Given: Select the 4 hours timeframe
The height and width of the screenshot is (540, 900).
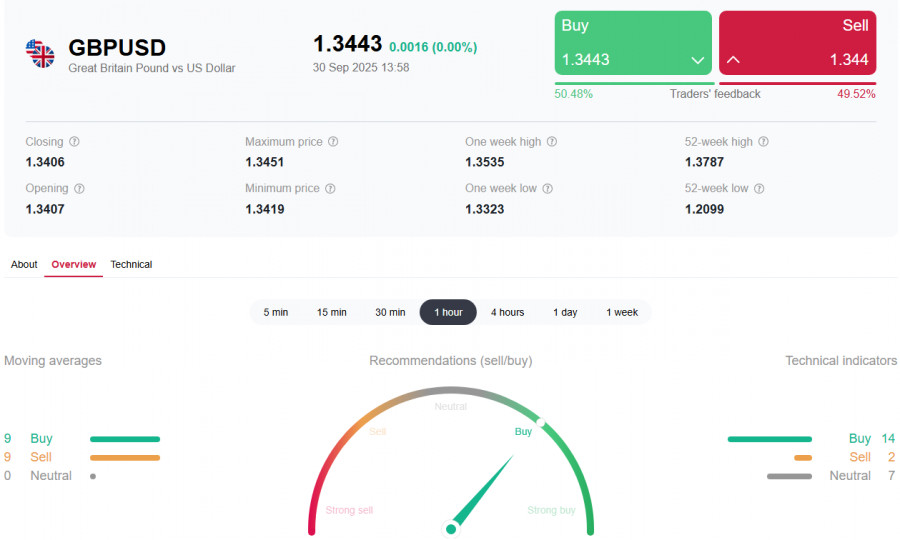Looking at the screenshot, I should pyautogui.click(x=507, y=312).
